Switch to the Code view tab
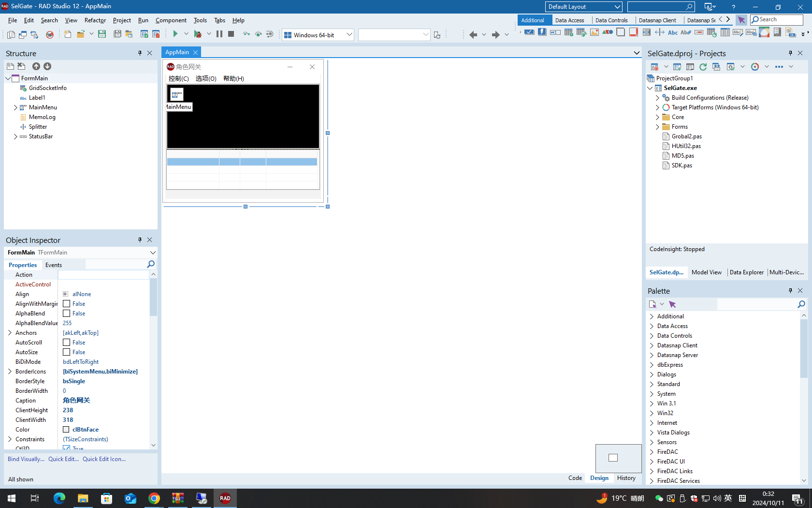The height and width of the screenshot is (508, 812). [575, 478]
